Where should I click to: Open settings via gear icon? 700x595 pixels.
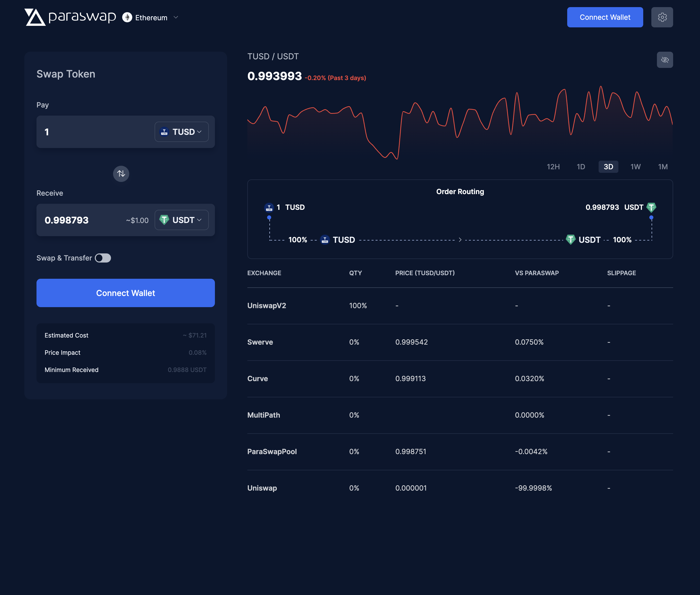(x=662, y=17)
